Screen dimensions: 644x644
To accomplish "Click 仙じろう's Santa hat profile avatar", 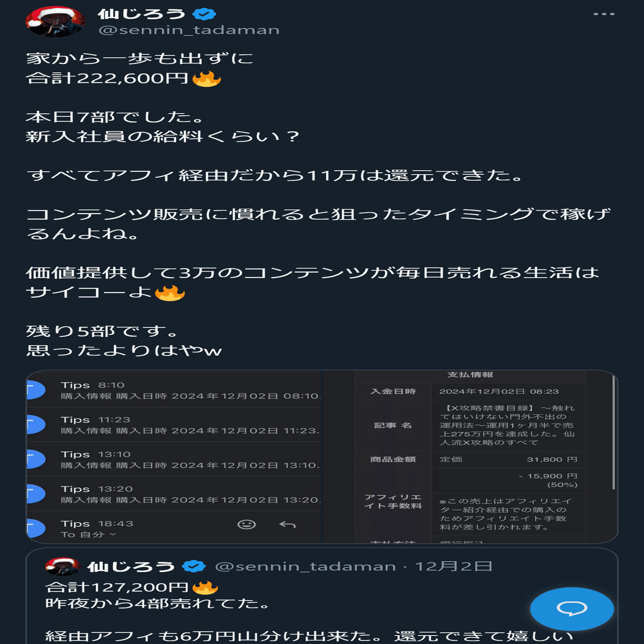I will coord(55,21).
